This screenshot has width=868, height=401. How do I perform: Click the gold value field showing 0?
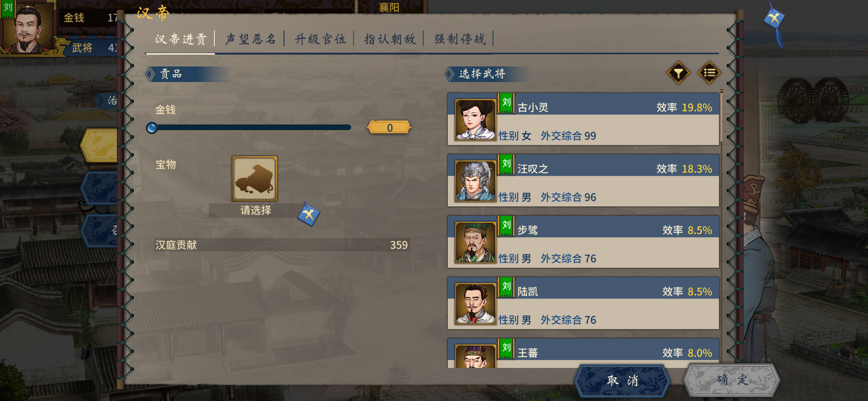[389, 127]
